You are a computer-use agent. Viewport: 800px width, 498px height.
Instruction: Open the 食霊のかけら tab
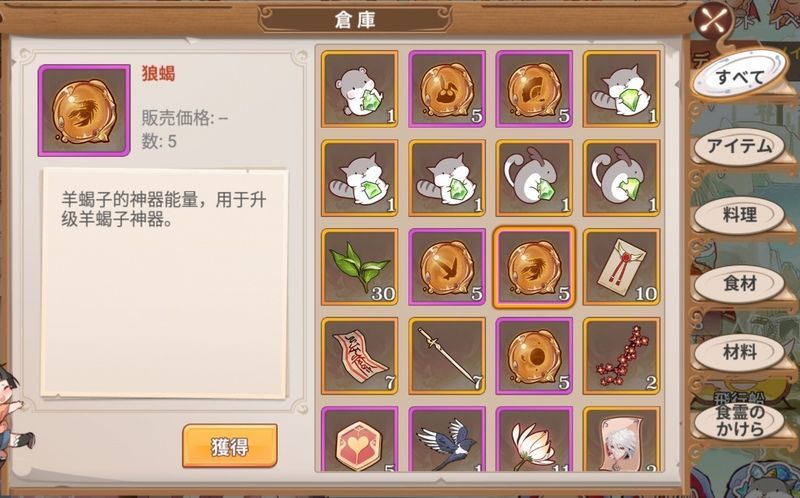pyautogui.click(x=739, y=420)
